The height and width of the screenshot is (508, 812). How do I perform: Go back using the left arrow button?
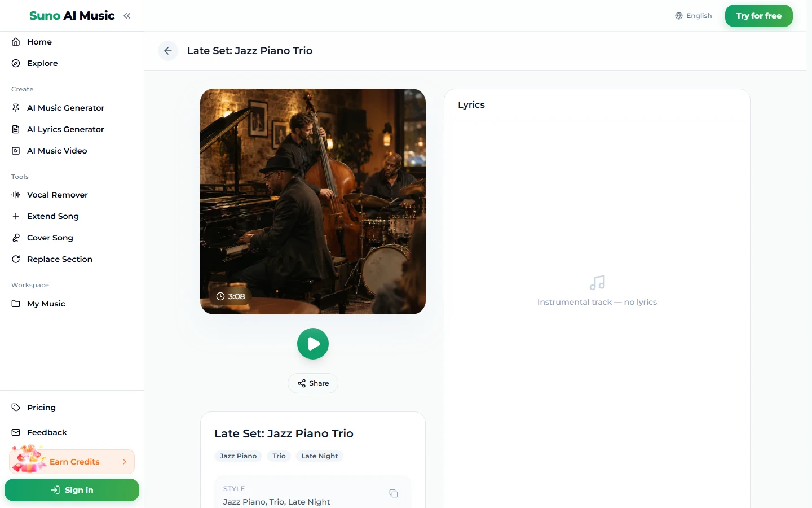(168, 51)
